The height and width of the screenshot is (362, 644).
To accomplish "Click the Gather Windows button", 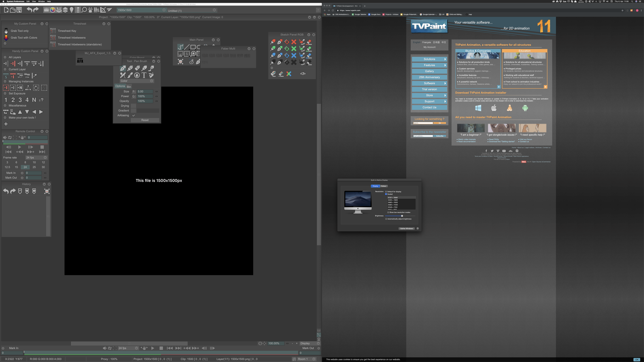I will (407, 229).
